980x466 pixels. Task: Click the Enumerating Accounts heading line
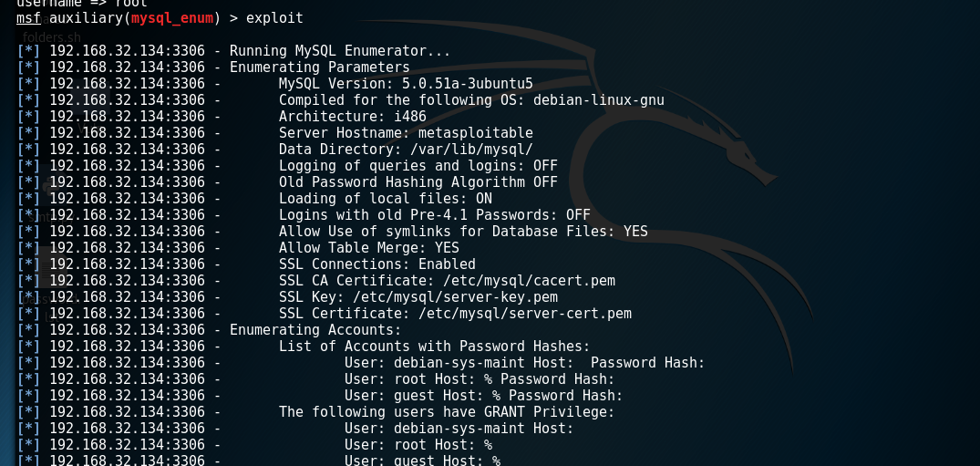point(315,330)
